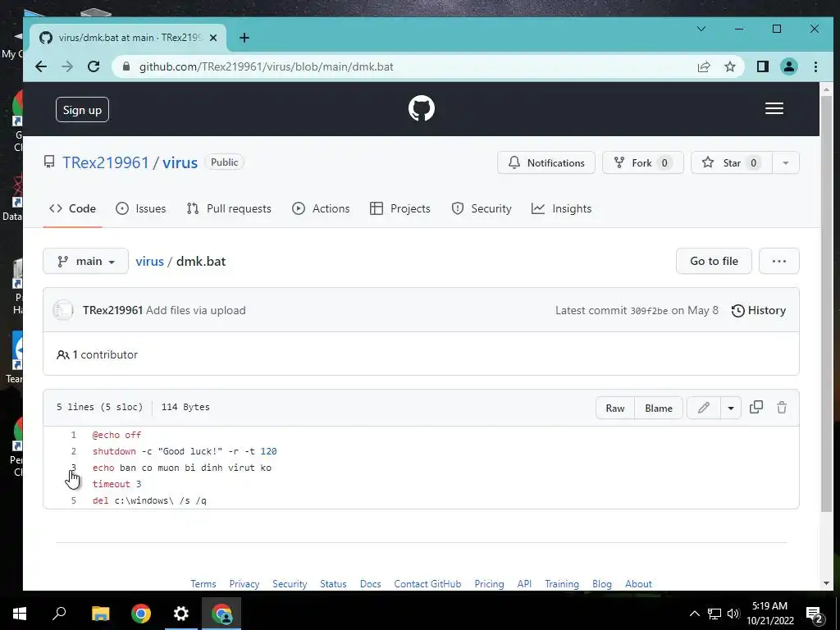Copy raw contents of dmk.bat
Screen dimensions: 840x630
(x=756, y=408)
